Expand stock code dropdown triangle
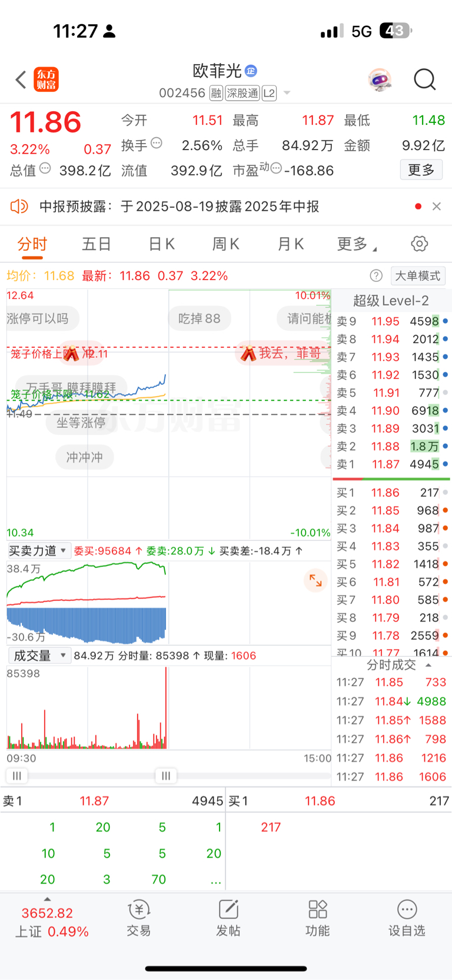Viewport: 452px width, 980px height. [x=287, y=93]
